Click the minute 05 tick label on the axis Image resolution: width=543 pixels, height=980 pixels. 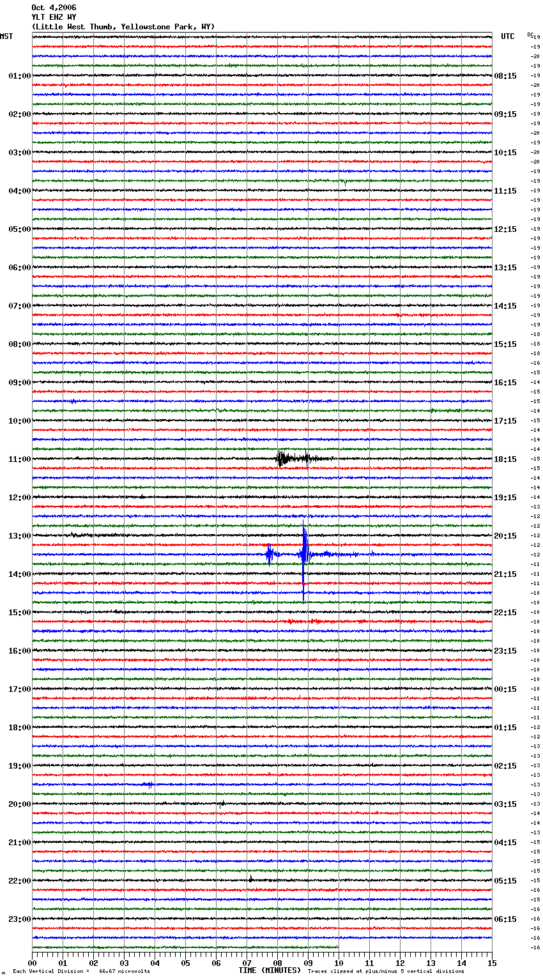tap(185, 963)
